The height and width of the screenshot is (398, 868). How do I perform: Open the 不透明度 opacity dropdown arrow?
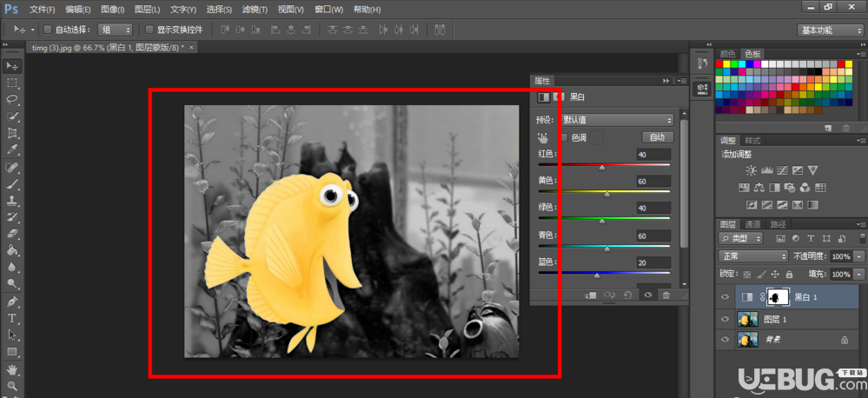click(859, 257)
